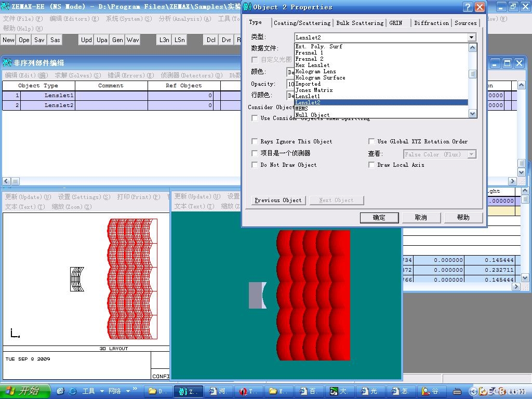532x399 pixels.
Task: Select the Lenslet2 cell in row 2
Action: coord(47,105)
